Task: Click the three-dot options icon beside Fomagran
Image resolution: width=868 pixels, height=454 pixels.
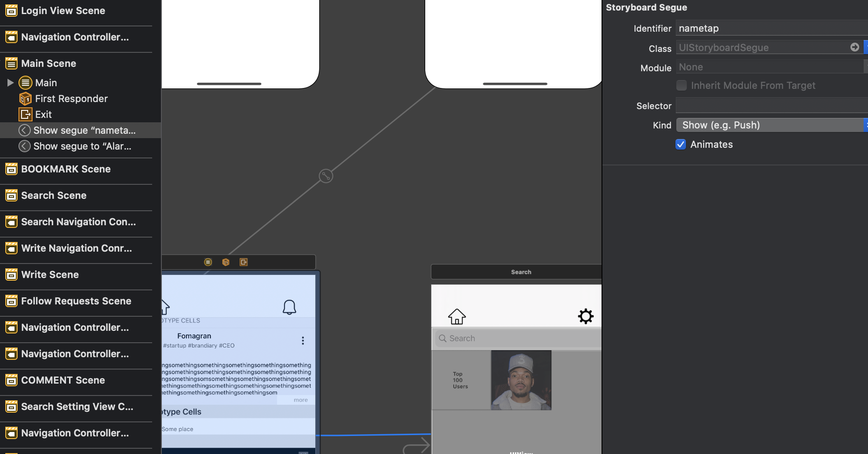Action: click(x=303, y=340)
